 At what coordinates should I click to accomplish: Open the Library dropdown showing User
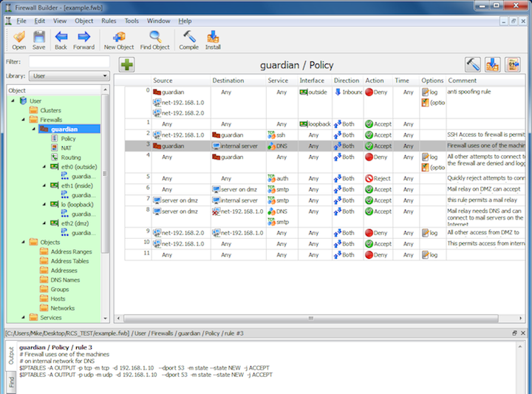tap(69, 76)
